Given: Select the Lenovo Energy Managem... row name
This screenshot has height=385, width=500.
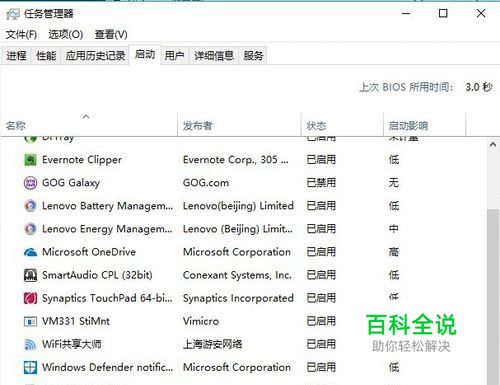Looking at the screenshot, I should [x=107, y=229].
